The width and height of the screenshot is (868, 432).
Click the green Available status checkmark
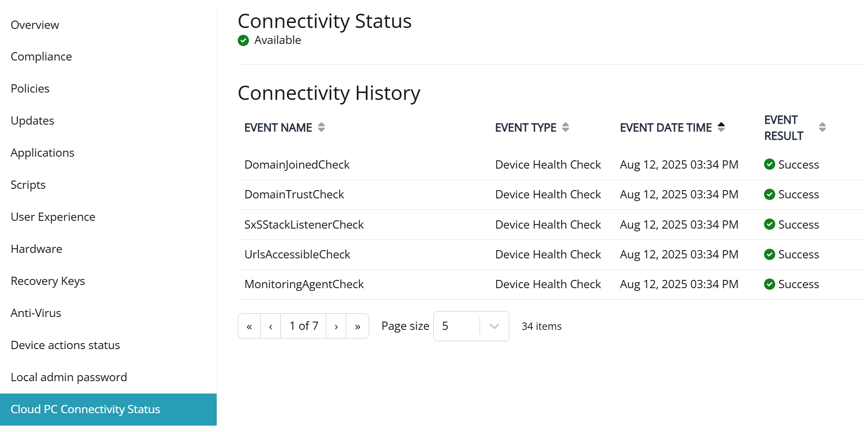click(243, 40)
